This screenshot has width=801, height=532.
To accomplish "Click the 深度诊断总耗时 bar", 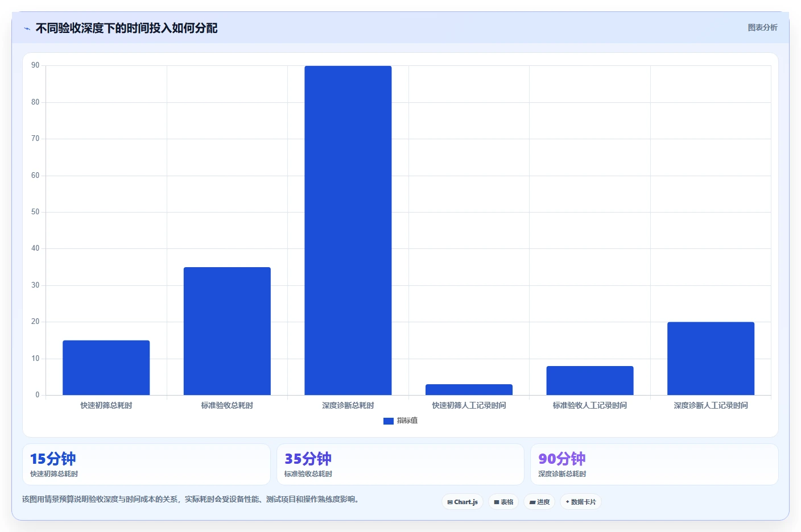I will 348,230.
